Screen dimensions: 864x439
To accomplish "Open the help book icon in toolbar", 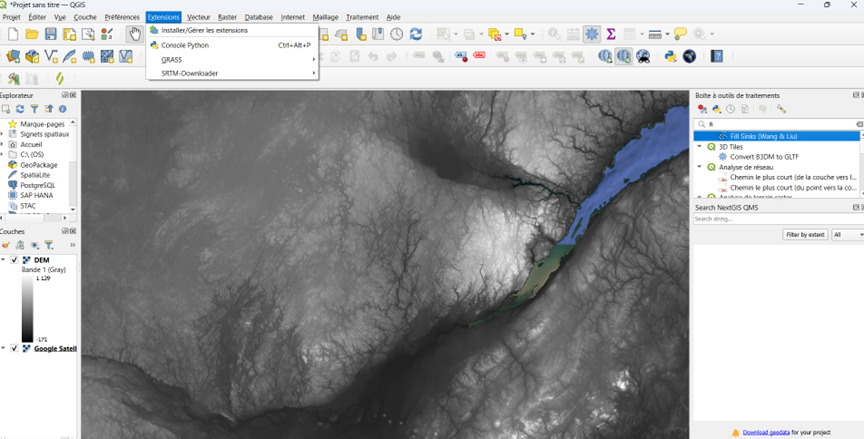I will tap(717, 57).
